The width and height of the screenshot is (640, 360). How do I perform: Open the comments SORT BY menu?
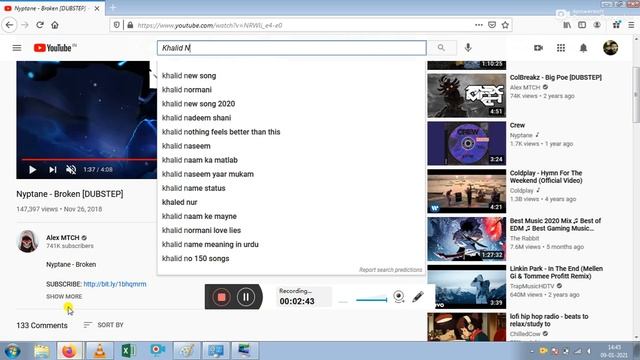103,325
